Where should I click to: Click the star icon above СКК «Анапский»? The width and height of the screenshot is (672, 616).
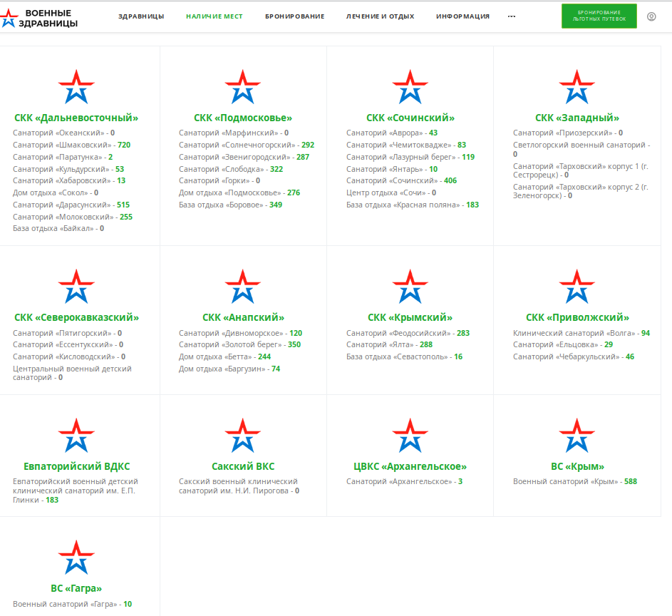tap(243, 287)
